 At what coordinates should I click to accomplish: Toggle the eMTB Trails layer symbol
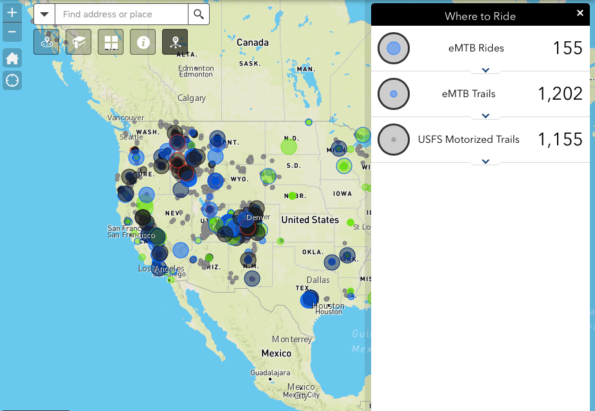(394, 94)
